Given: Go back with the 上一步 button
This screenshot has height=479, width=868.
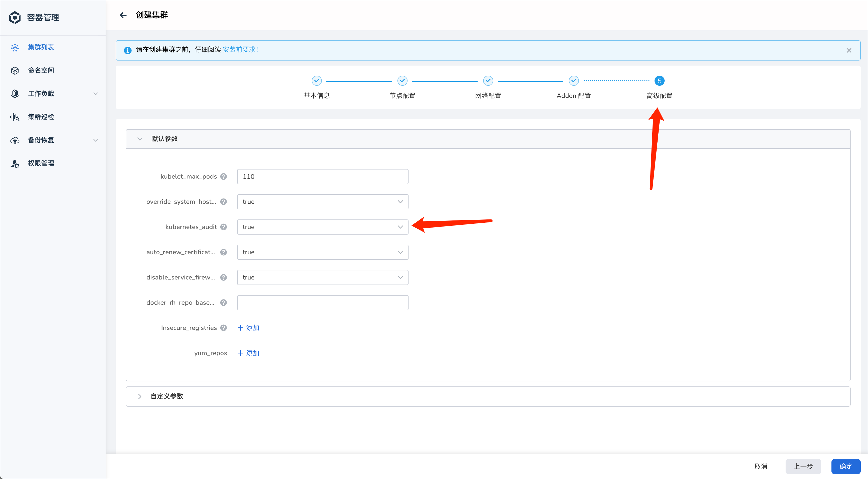Looking at the screenshot, I should 803,467.
